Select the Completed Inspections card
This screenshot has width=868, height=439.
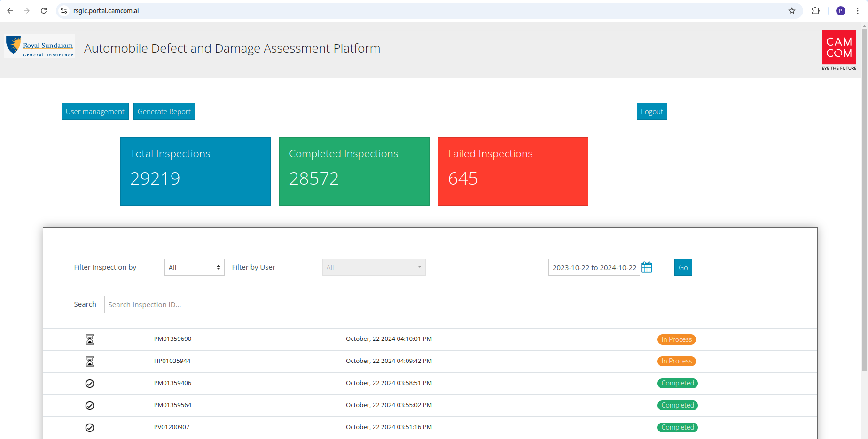[354, 171]
